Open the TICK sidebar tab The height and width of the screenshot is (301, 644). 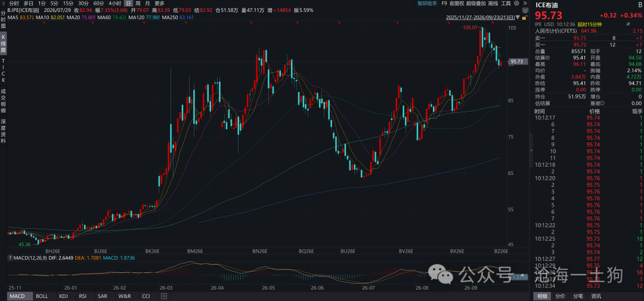click(x=4, y=72)
